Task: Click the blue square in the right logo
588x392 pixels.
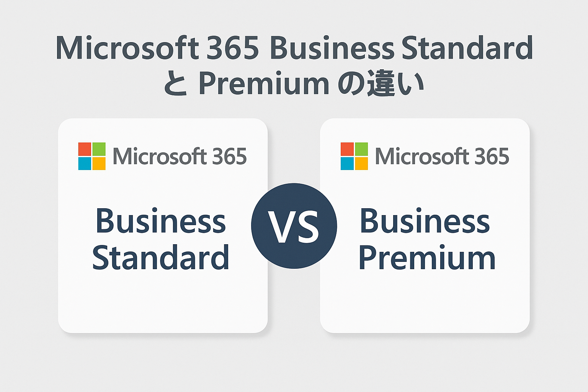Action: pos(347,163)
